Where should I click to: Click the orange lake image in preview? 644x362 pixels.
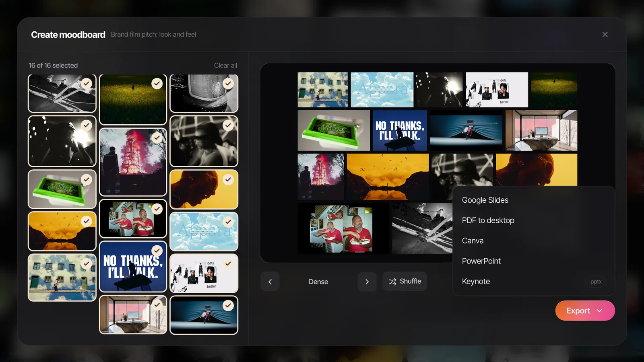388,177
